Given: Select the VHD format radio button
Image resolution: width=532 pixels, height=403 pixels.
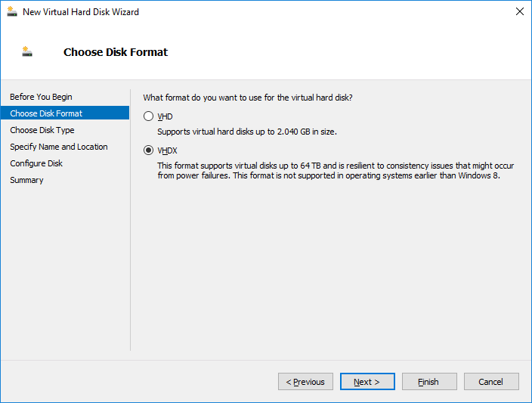Looking at the screenshot, I should coord(148,116).
